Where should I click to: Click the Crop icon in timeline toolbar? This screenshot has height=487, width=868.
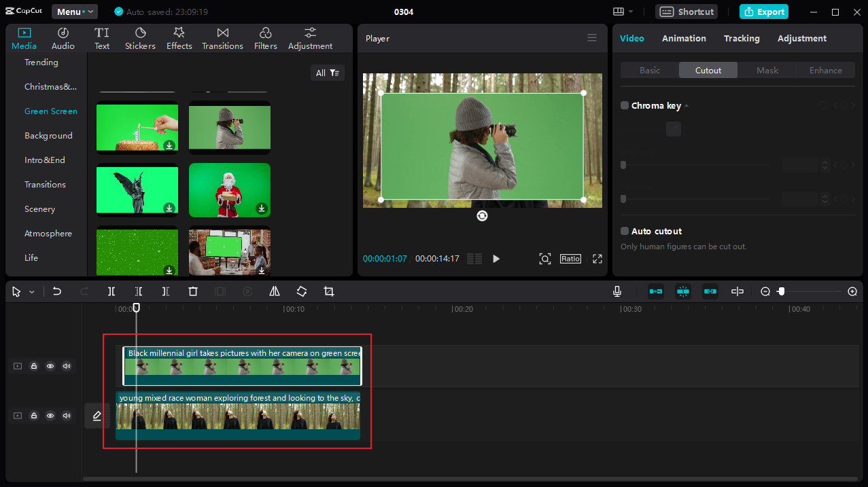click(329, 291)
